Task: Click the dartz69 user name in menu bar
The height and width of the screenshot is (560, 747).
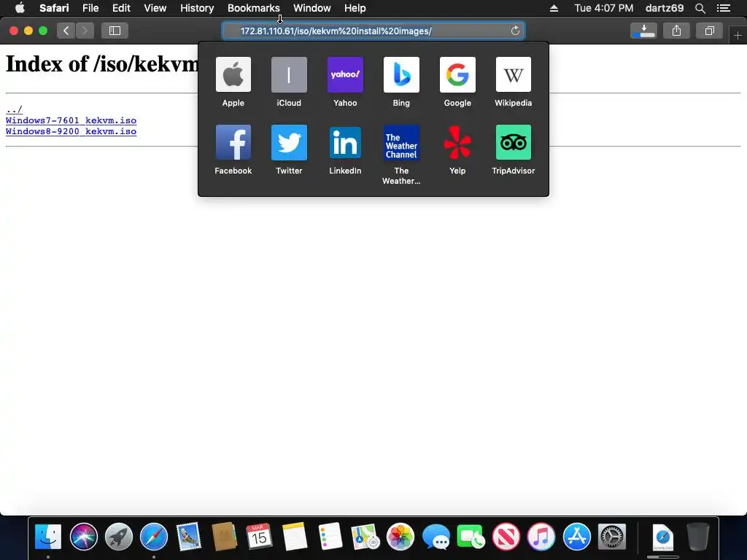Action: 664,8
